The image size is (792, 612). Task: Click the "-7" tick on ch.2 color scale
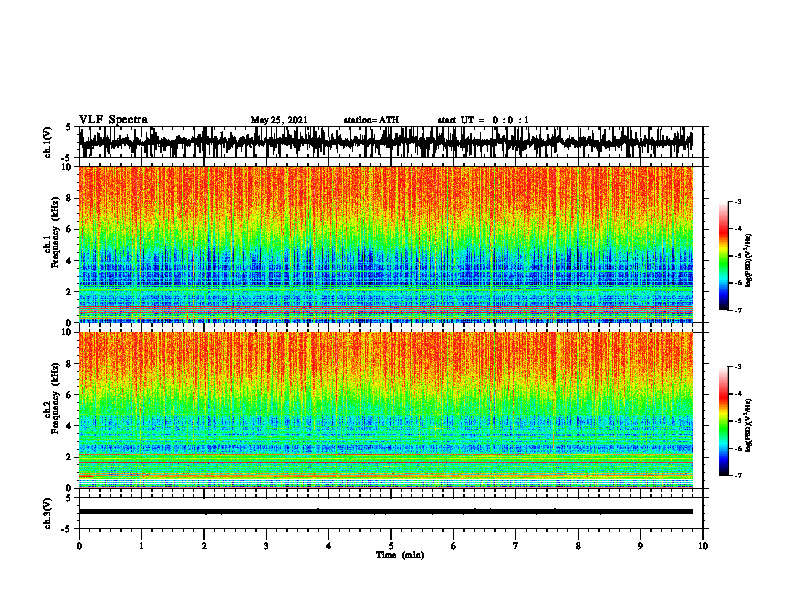pyautogui.click(x=737, y=476)
